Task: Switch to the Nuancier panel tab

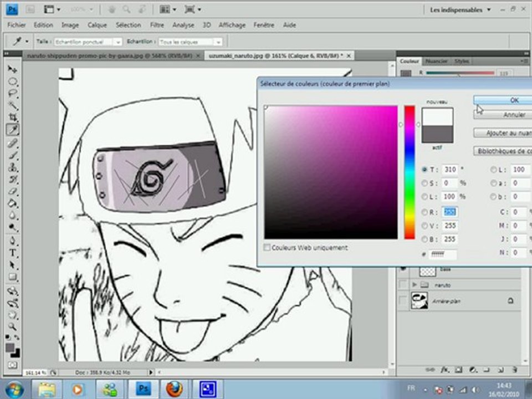Action: tap(436, 61)
